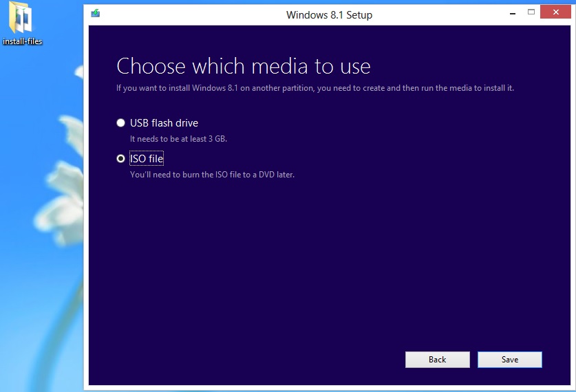Image resolution: width=576 pixels, height=392 pixels.
Task: Click the Save button
Action: 509,360
